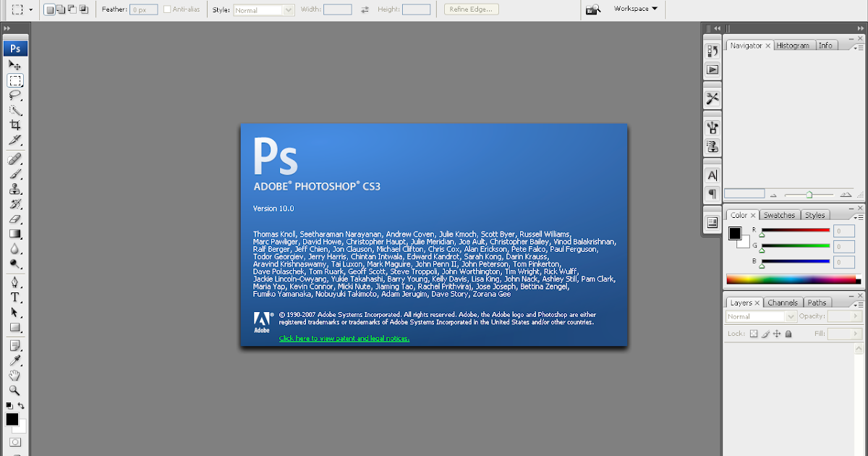Select the Eyedropper tool
This screenshot has height=456, width=868.
point(15,360)
